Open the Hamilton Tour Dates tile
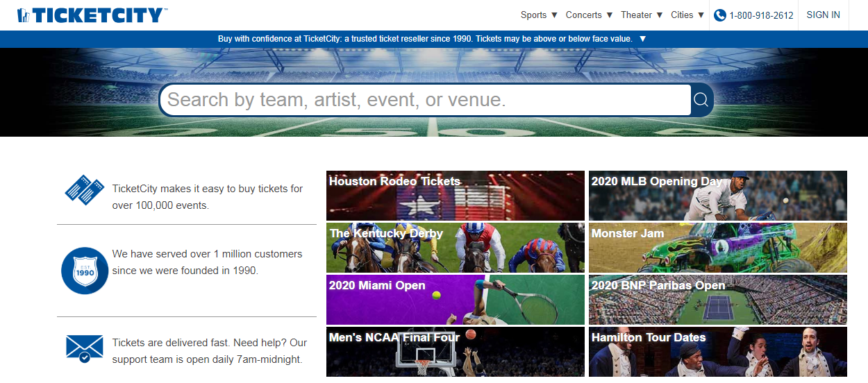This screenshot has height=383, width=868. (x=718, y=352)
